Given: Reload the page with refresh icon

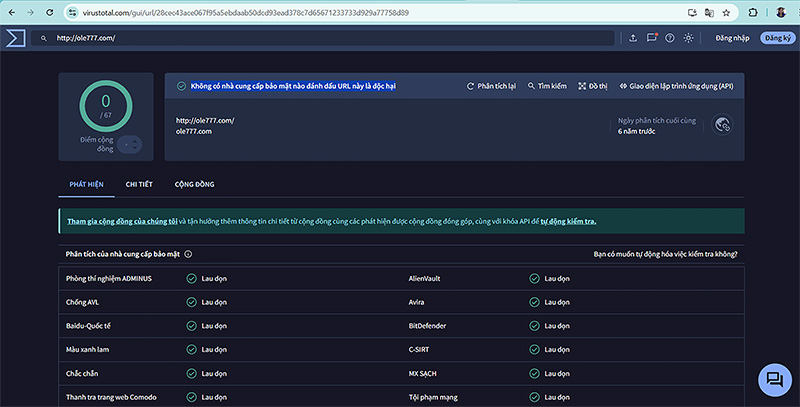Looking at the screenshot, I should pyautogui.click(x=49, y=13).
